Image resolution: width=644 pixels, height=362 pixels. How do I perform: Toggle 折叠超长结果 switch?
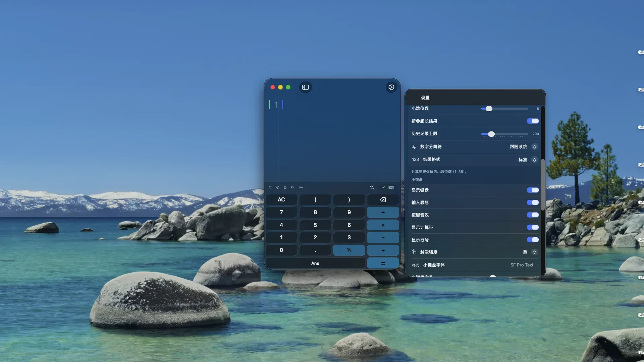coord(533,121)
